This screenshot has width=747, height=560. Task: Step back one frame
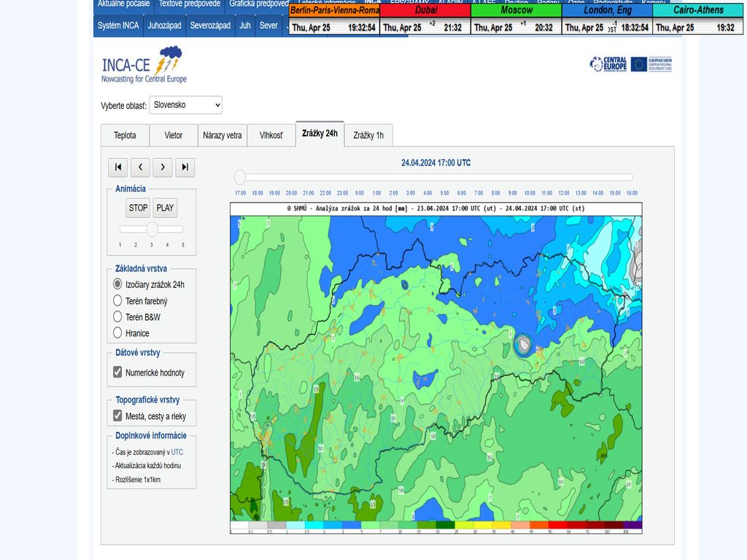[140, 167]
